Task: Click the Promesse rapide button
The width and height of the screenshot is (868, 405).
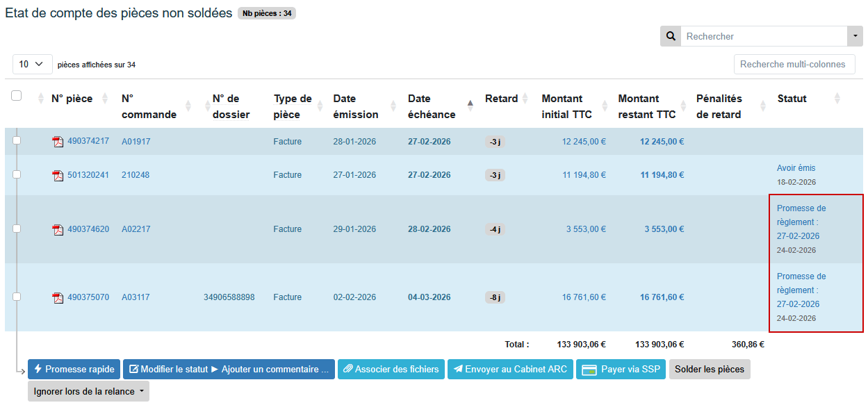Action: point(74,369)
